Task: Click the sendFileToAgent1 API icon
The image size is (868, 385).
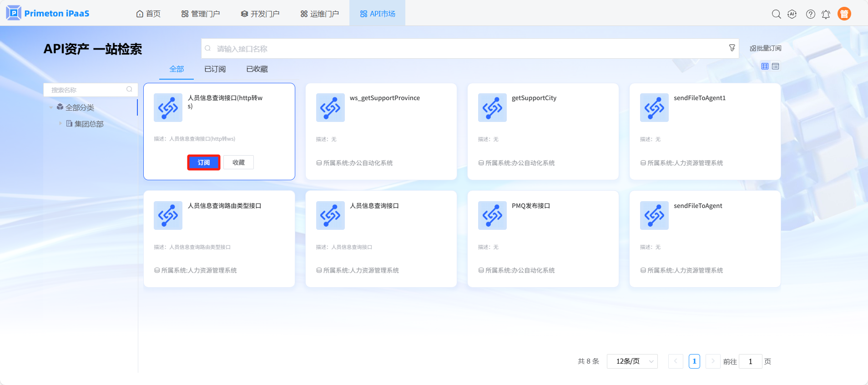Action: click(654, 108)
